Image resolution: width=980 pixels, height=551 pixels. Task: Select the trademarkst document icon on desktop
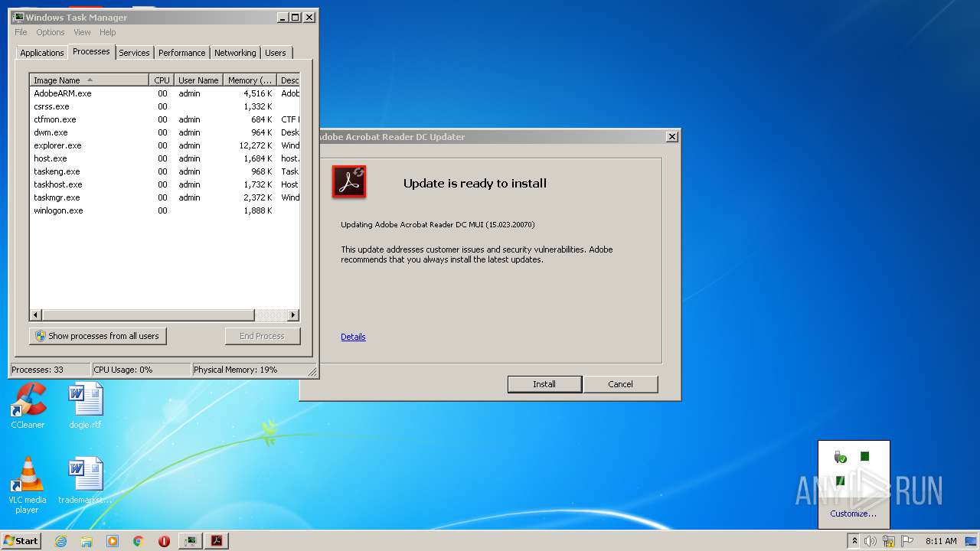tap(85, 481)
